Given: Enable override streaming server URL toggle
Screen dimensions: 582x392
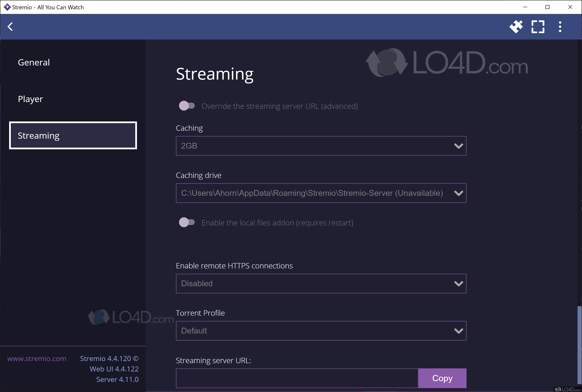Looking at the screenshot, I should (x=187, y=106).
